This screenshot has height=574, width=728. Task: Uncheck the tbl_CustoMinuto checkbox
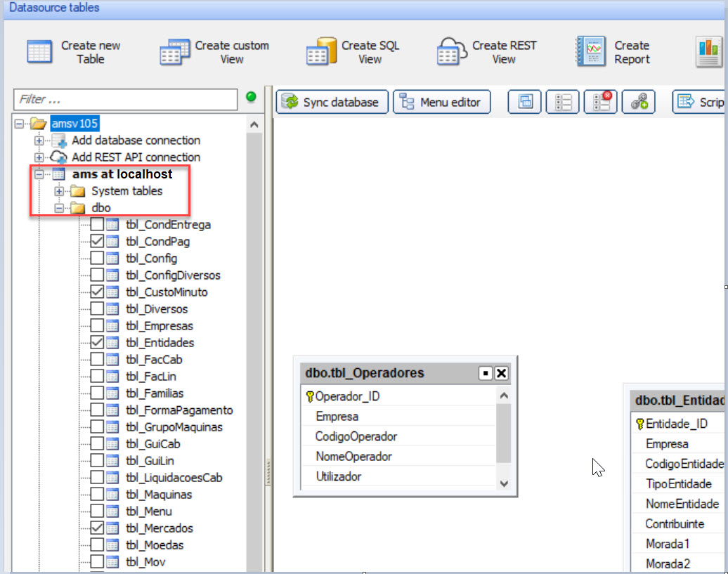(97, 292)
